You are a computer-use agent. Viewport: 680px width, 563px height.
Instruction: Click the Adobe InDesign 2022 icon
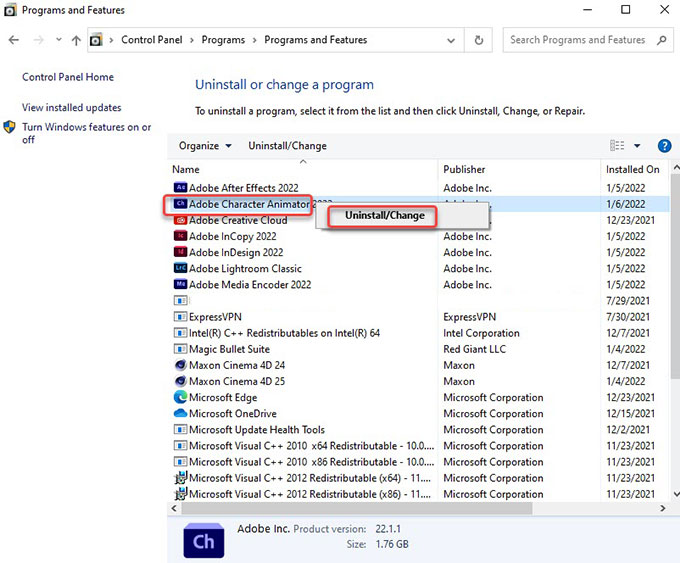[180, 252]
